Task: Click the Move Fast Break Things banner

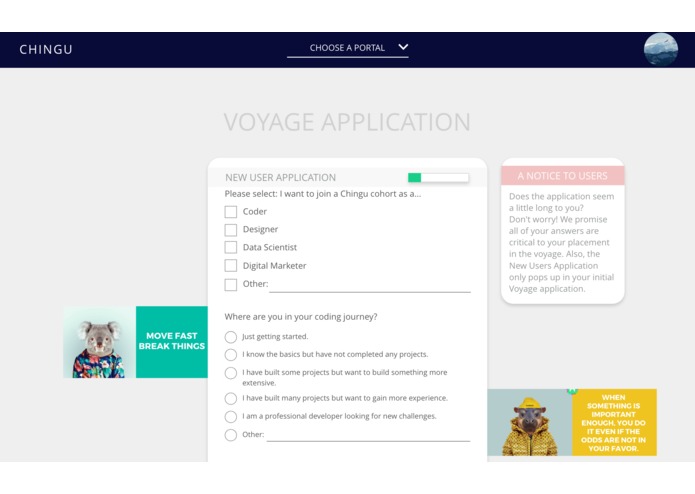Action: pyautogui.click(x=172, y=342)
